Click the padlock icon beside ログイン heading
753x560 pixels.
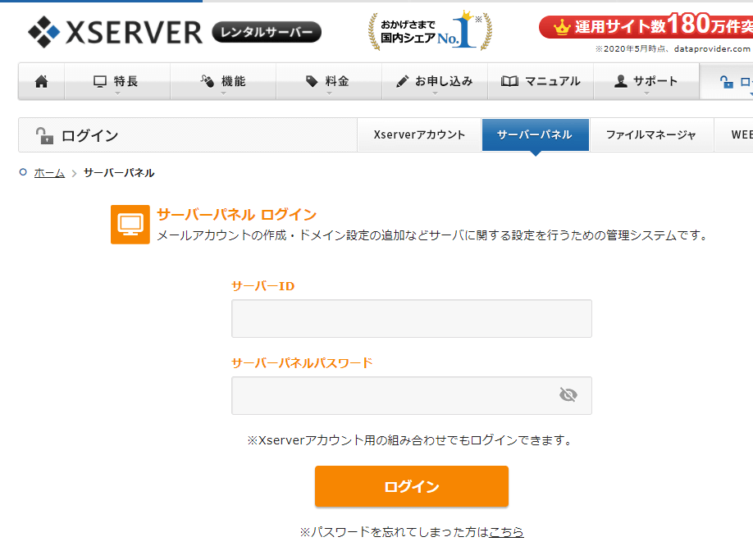click(43, 135)
